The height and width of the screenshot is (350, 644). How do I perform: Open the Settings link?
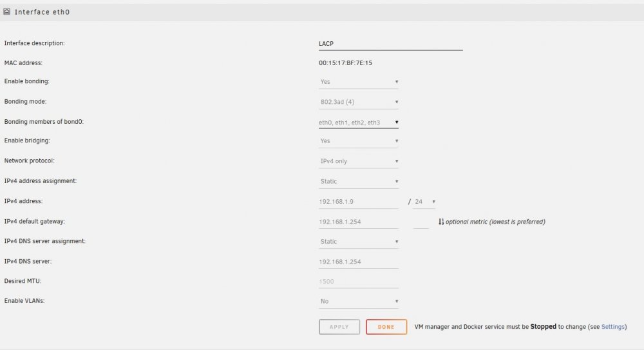(x=613, y=327)
